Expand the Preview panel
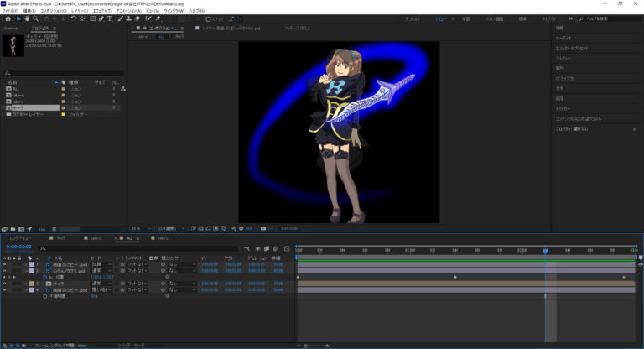The width and height of the screenshot is (644, 349). tap(563, 59)
